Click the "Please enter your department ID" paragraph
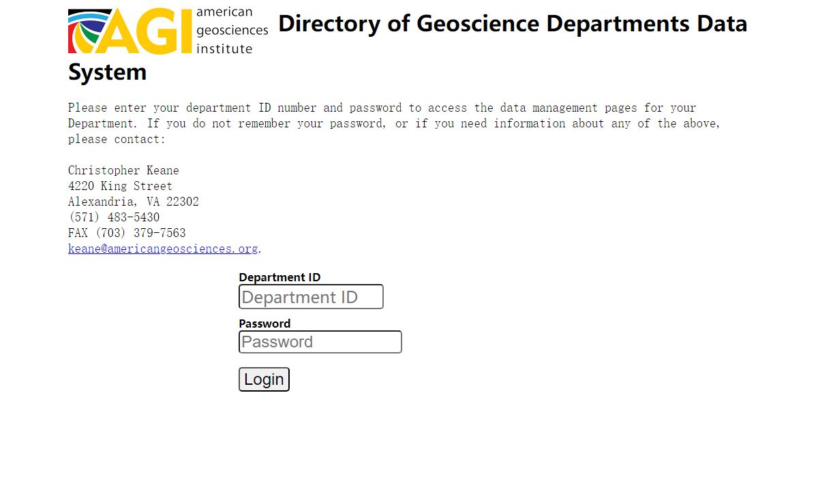The image size is (818, 504). [x=382, y=108]
